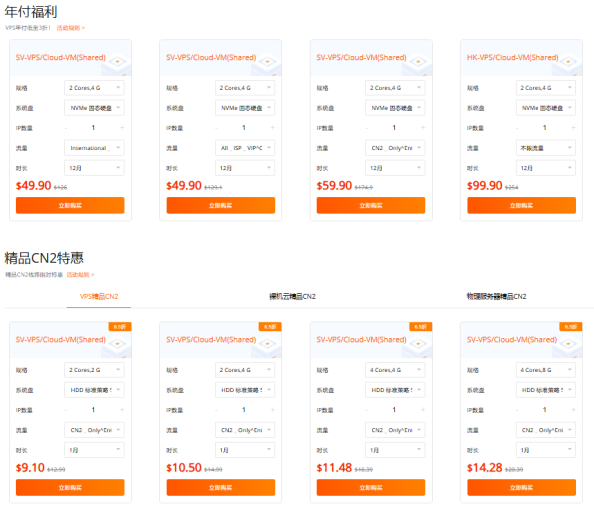Open 12月 duration dropdown on the HK-VPS card
594x511 pixels.
tap(546, 168)
